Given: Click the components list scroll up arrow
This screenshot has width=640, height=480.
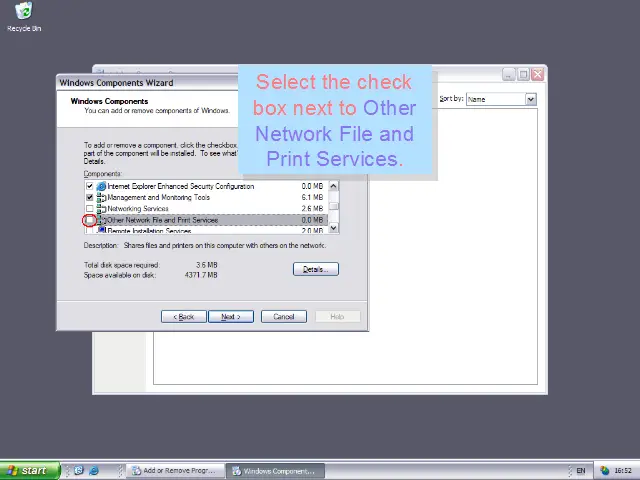Looking at the screenshot, I should pyautogui.click(x=333, y=186).
